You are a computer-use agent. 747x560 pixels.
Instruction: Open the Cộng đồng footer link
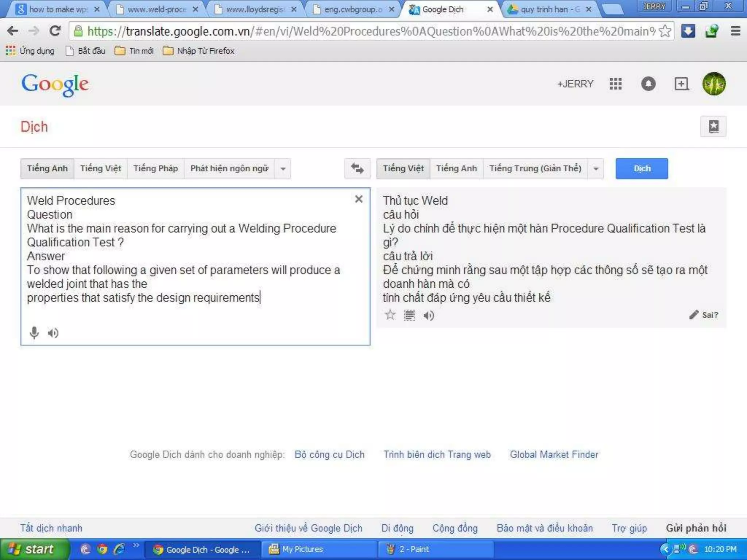click(455, 528)
